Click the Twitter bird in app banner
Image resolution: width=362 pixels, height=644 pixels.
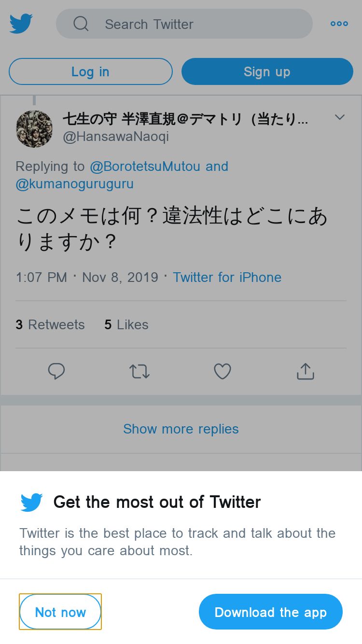pyautogui.click(x=32, y=503)
